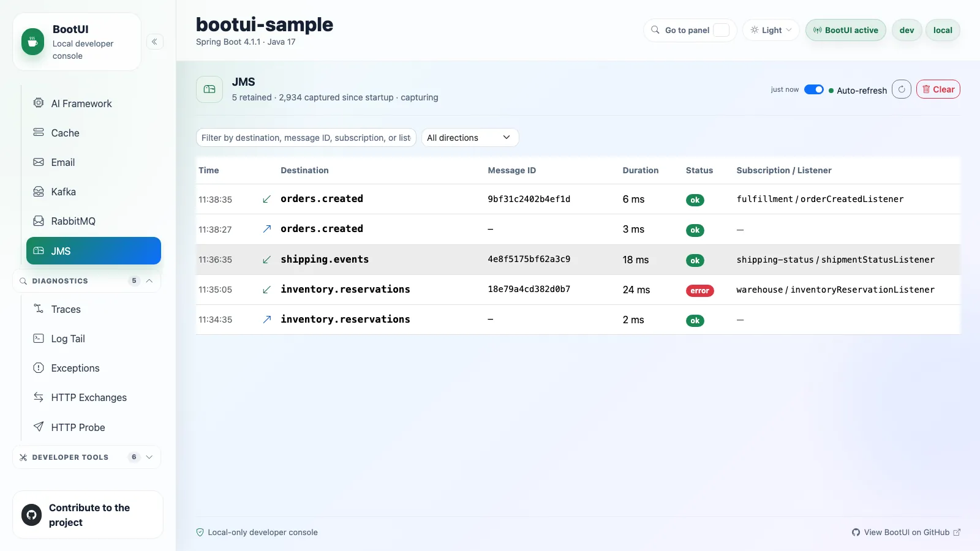Click the Exceptions warning circle icon
Image resolution: width=980 pixels, height=551 pixels.
click(39, 368)
